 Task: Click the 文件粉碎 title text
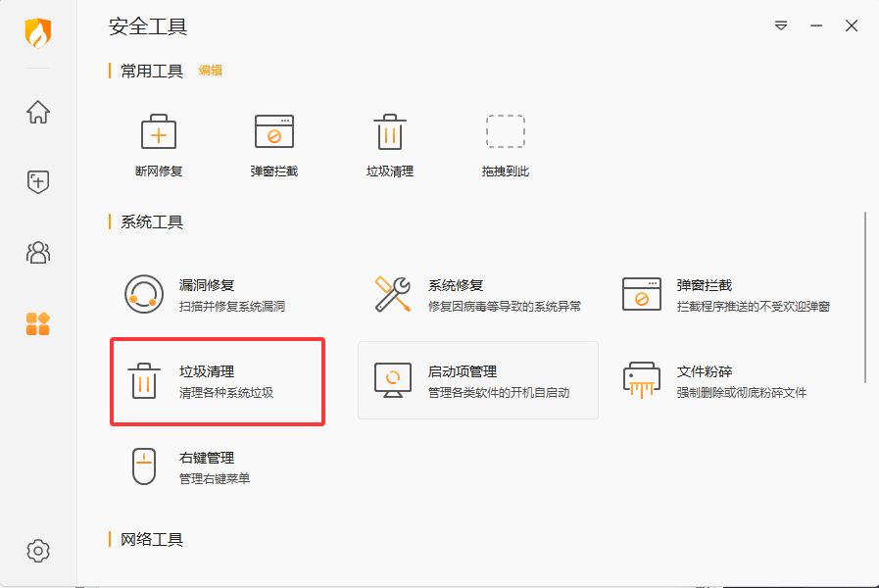pos(705,371)
